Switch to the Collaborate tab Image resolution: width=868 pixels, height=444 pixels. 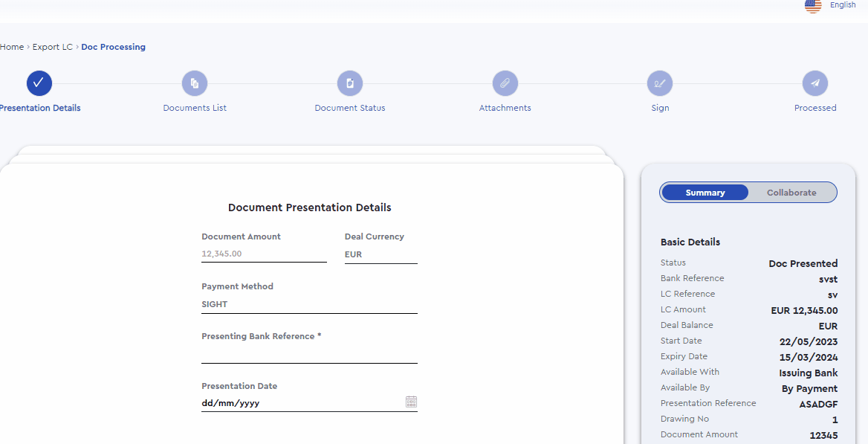791,193
